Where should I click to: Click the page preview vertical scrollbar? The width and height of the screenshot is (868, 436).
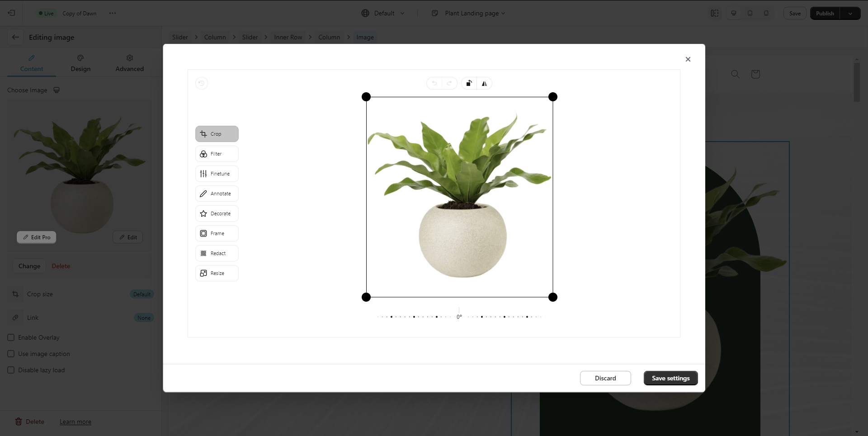click(x=856, y=81)
